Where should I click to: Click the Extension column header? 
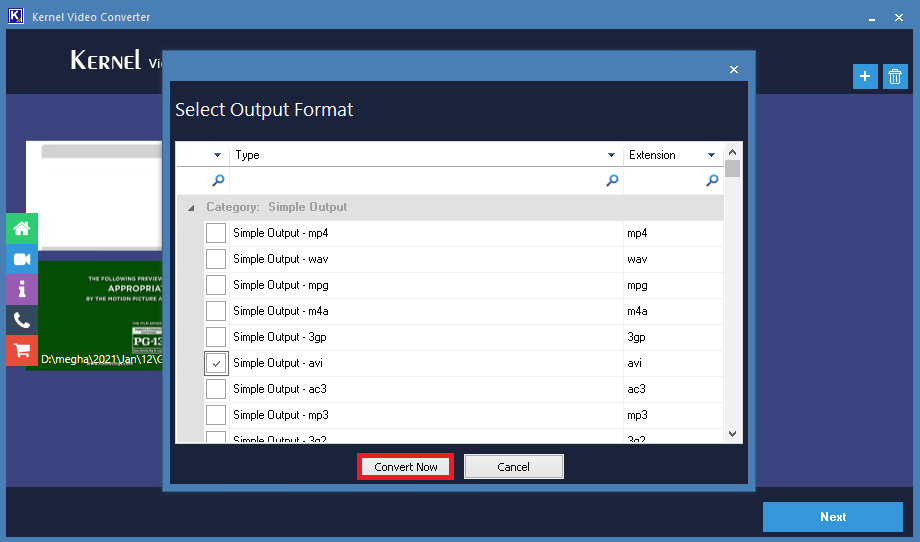click(x=673, y=155)
